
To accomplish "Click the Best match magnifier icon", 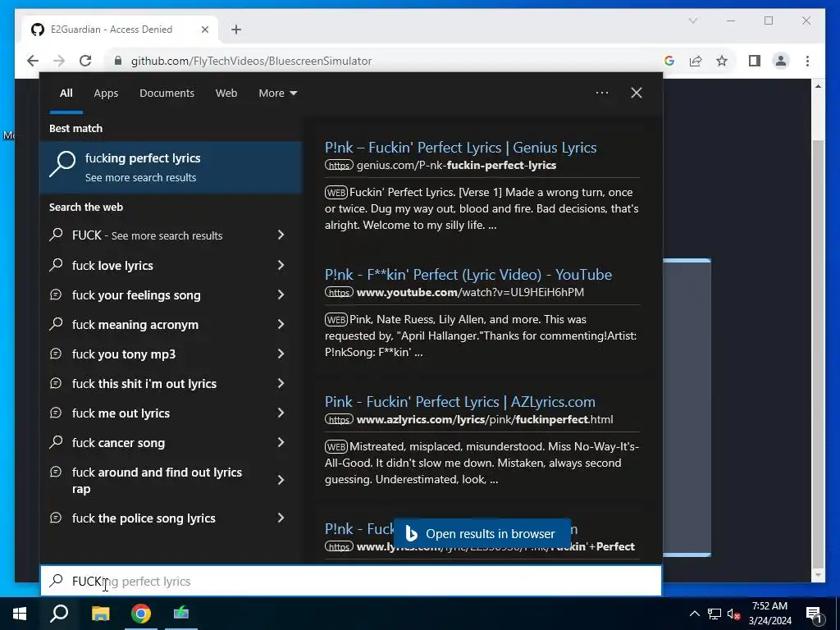I will pos(62,164).
